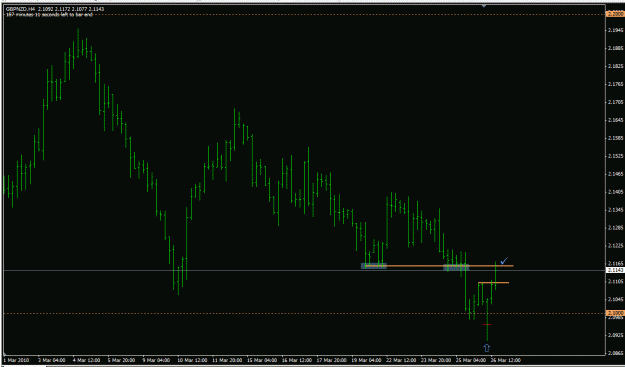Image resolution: width=625 pixels, height=367 pixels.
Task: Select the long orange resistance line near 2.1165
Action: click(x=439, y=265)
